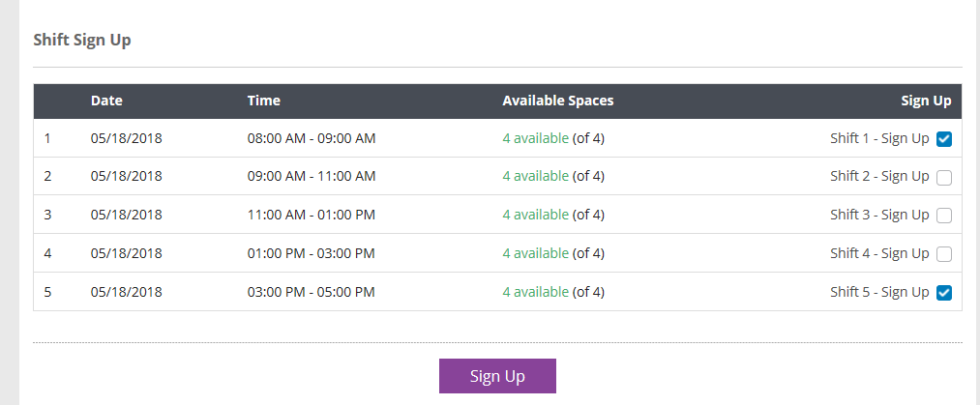The height and width of the screenshot is (405, 980).
Task: Check the Shift 2 sign up checkbox
Action: pos(944,178)
